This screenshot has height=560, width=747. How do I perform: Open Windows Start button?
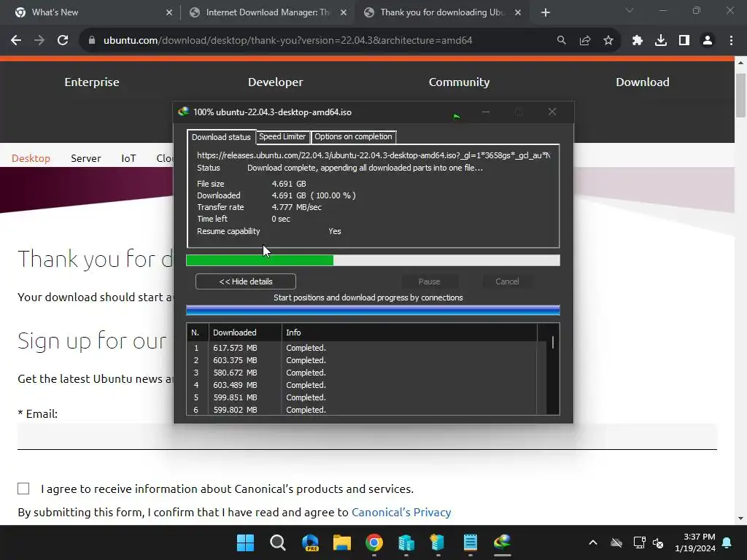[246, 542]
